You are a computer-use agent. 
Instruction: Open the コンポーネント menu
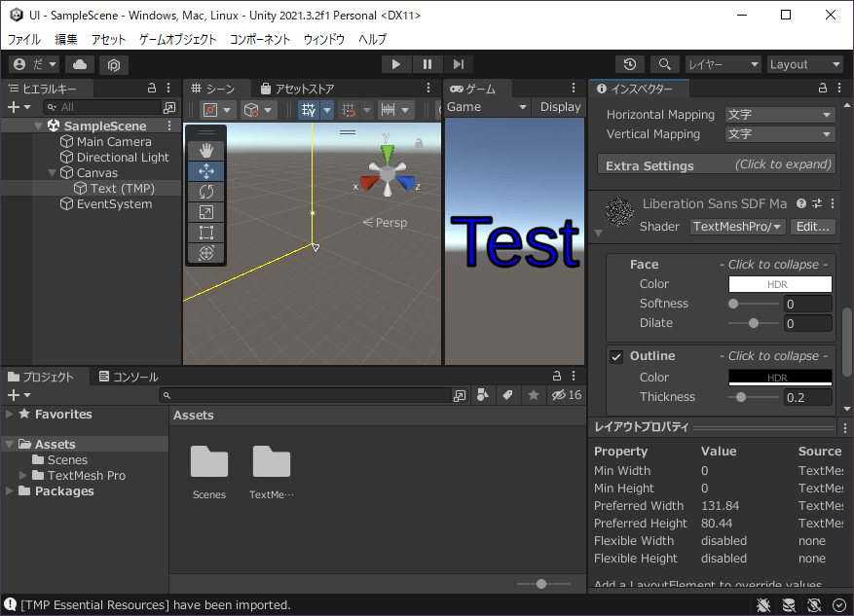tap(260, 39)
